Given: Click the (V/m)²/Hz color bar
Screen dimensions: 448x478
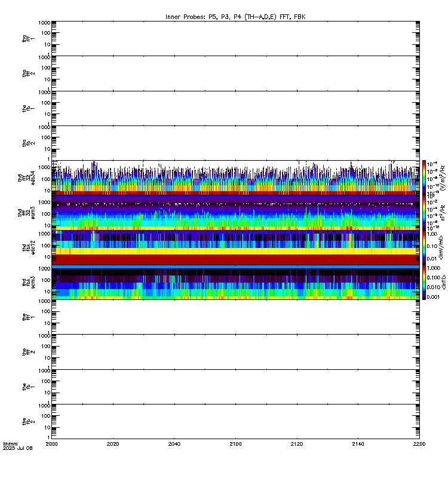Looking at the screenshot, I should [x=424, y=177].
